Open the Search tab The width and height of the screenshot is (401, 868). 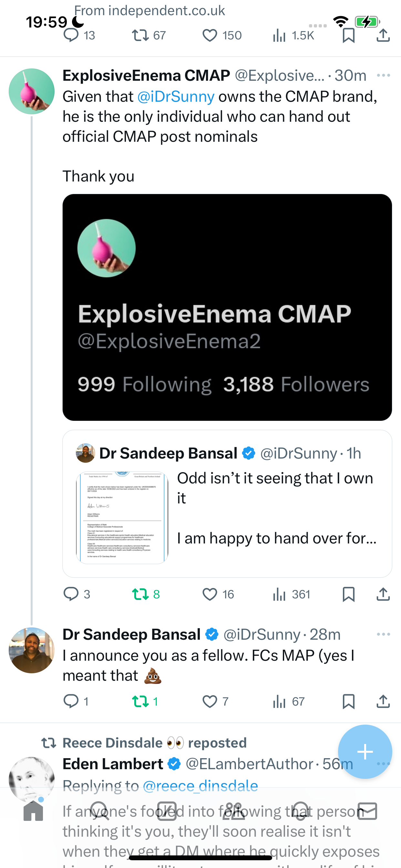[100, 811]
